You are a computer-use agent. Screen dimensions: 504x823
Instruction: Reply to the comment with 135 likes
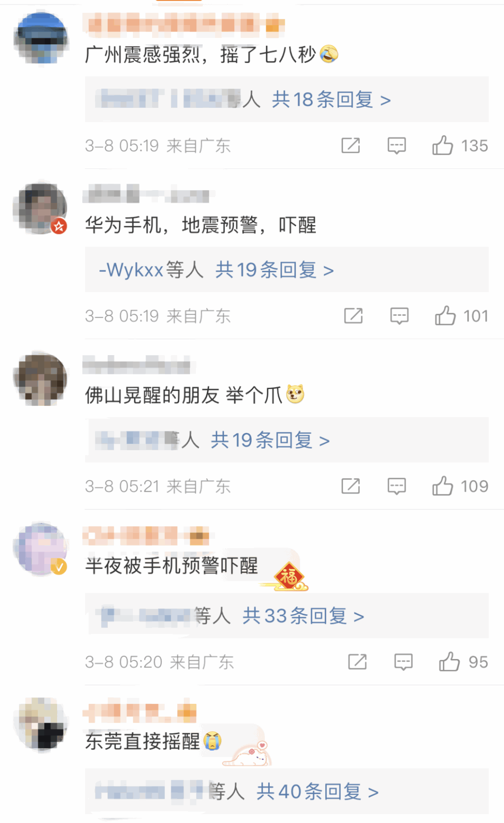[x=396, y=145]
